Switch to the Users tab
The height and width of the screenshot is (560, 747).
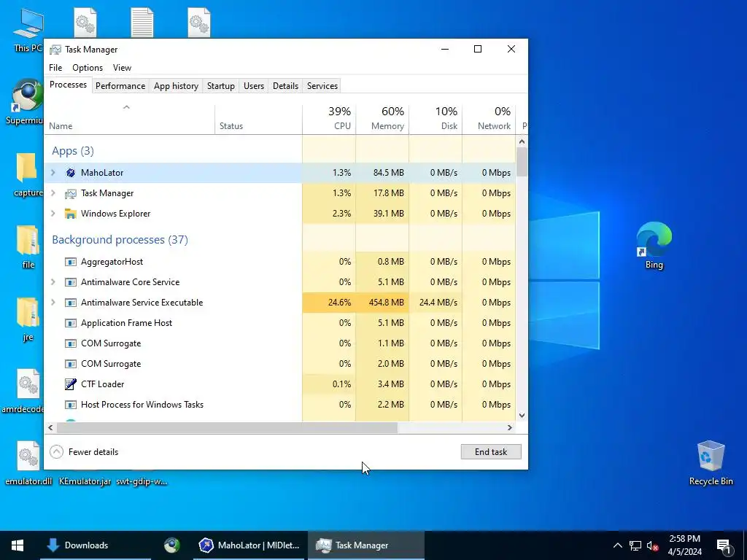pos(253,86)
